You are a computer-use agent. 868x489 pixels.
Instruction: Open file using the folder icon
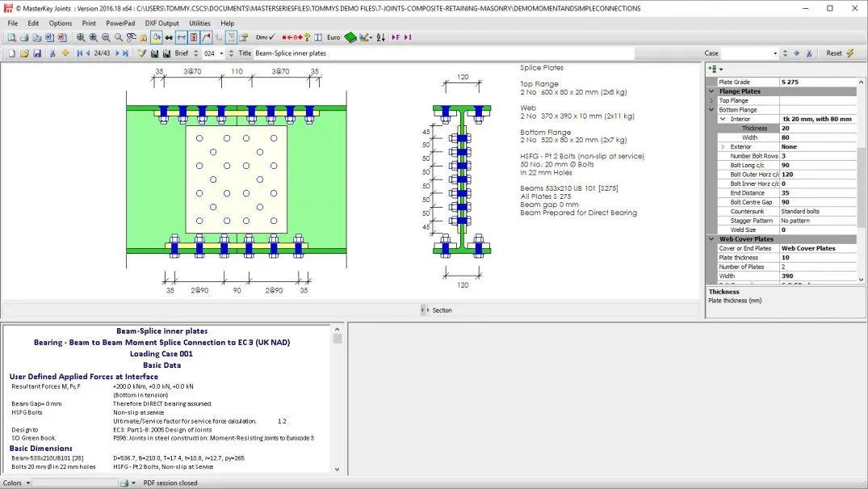[x=24, y=53]
